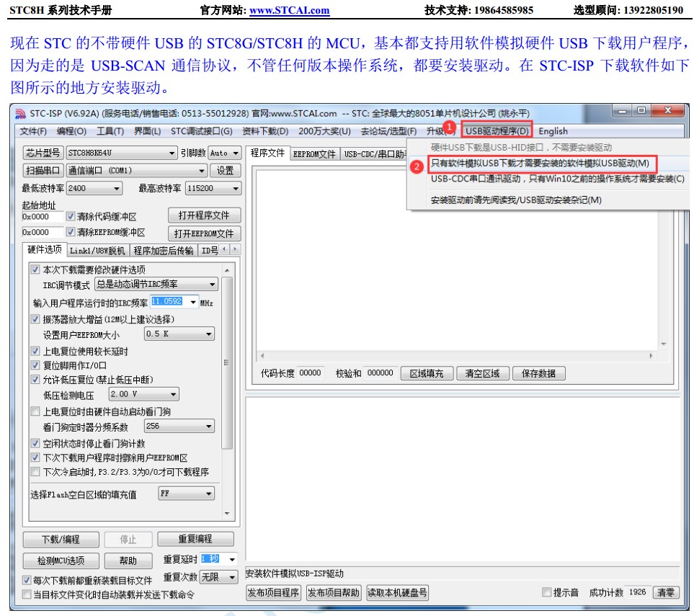Image resolution: width=694 pixels, height=616 pixels.
Task: Open the 资料下载(D) menu
Action: (x=265, y=131)
